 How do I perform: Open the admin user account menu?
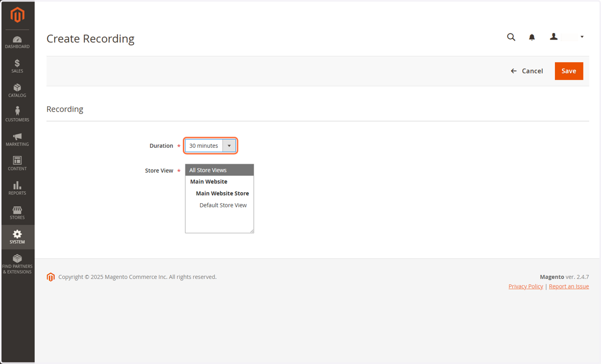pos(567,37)
